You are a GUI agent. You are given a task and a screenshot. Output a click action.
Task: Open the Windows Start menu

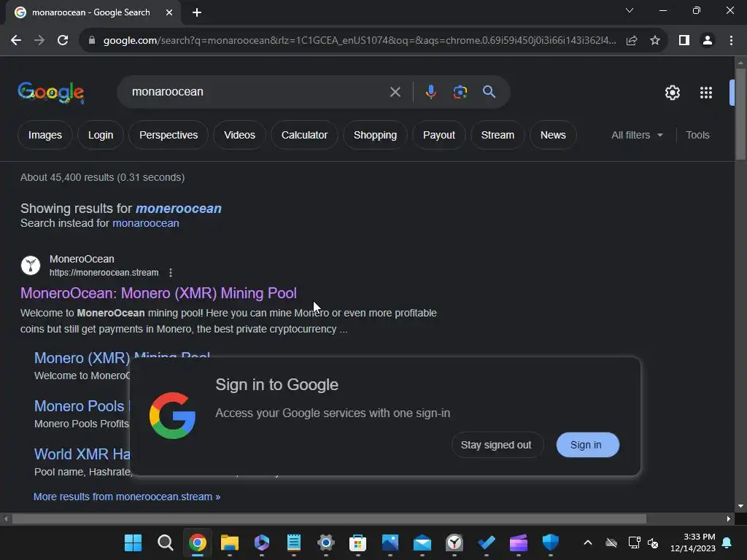pyautogui.click(x=133, y=542)
